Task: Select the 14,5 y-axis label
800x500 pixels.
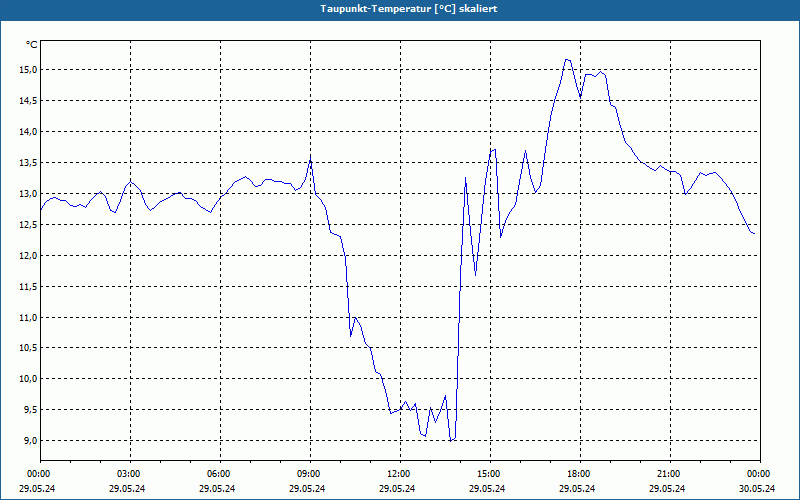Action: coord(29,101)
